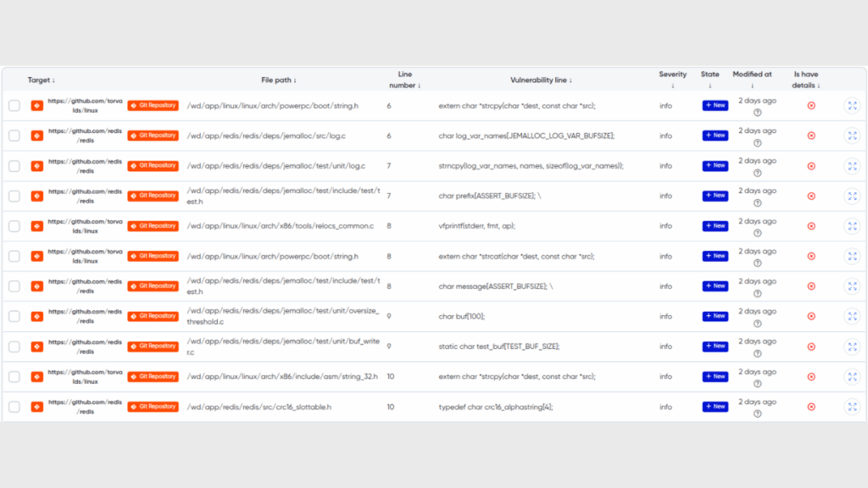Click red details X icon in the test_buf row

point(810,347)
